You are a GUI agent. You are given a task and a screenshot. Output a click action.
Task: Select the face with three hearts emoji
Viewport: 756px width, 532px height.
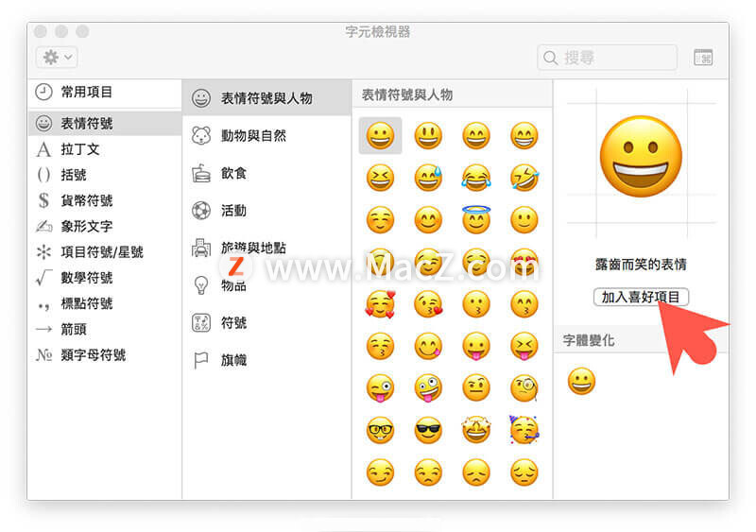(x=381, y=304)
